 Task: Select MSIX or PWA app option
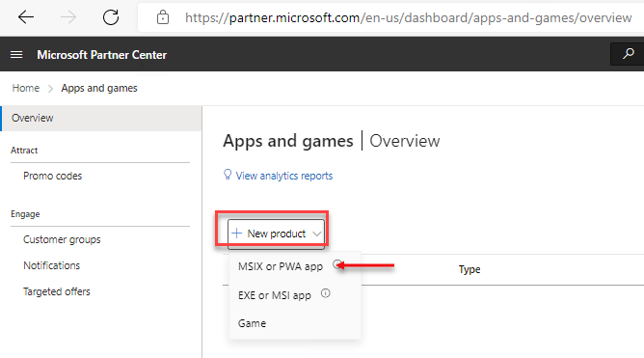[x=281, y=266]
